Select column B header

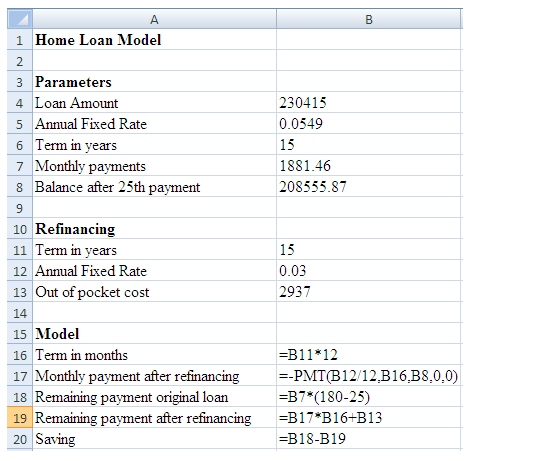[369, 19]
